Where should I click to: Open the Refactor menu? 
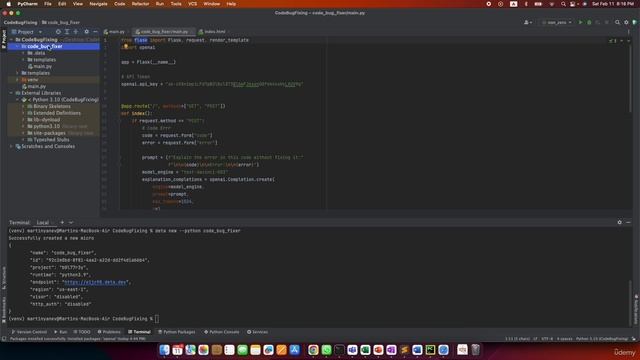(x=140, y=4)
